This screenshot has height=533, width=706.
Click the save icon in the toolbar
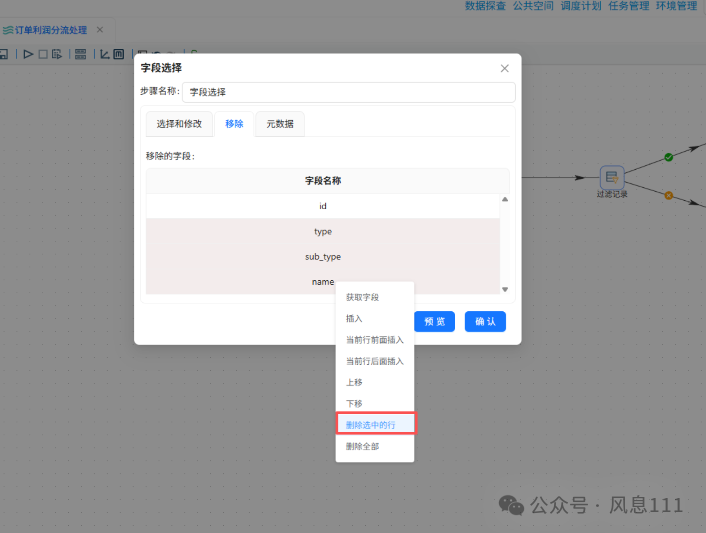(x=4, y=54)
